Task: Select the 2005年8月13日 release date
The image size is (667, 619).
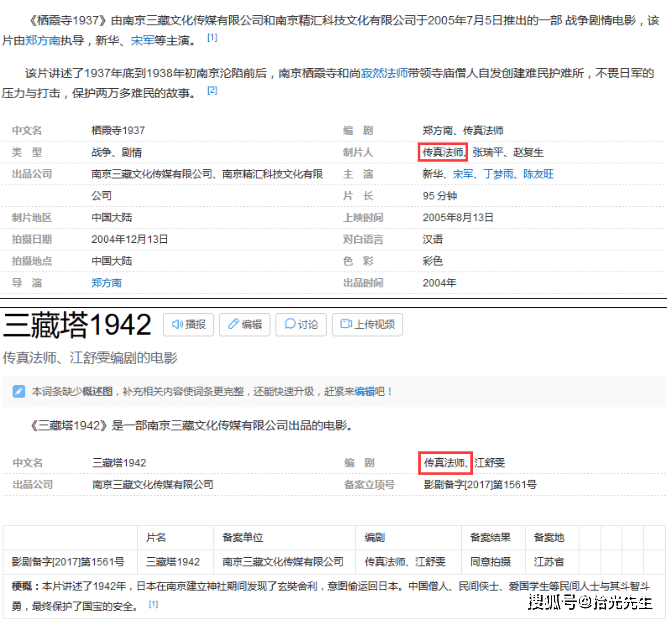Action: click(458, 217)
